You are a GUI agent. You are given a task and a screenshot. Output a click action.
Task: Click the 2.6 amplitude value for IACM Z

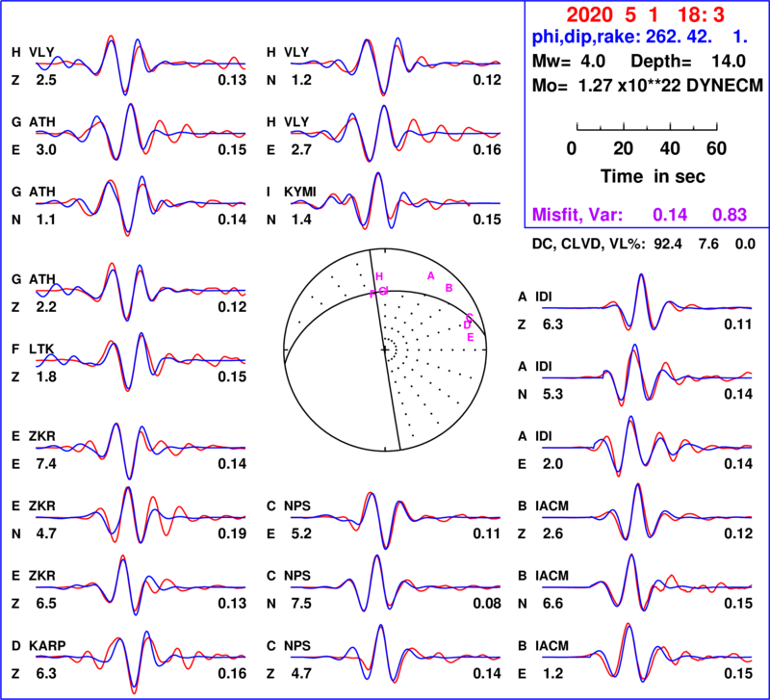pyautogui.click(x=552, y=533)
